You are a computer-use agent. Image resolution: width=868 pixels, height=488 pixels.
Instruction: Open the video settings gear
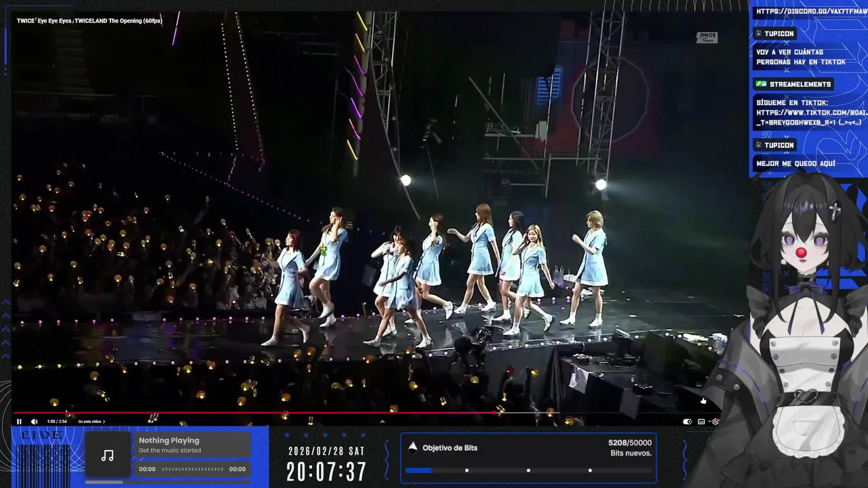(715, 422)
